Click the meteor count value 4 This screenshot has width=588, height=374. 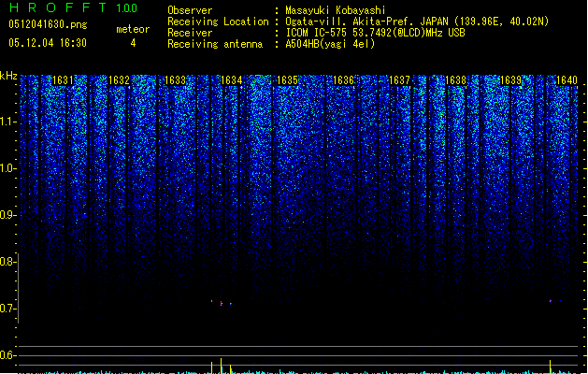[x=133, y=43]
